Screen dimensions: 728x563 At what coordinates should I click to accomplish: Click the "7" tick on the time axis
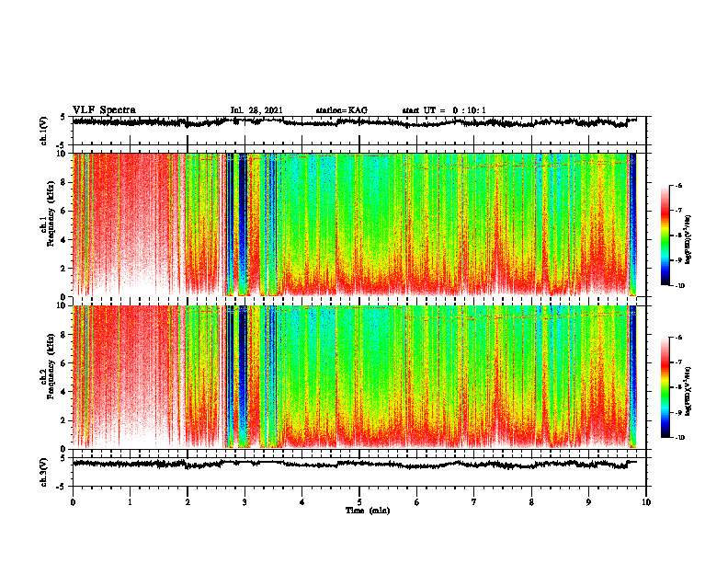(x=474, y=502)
